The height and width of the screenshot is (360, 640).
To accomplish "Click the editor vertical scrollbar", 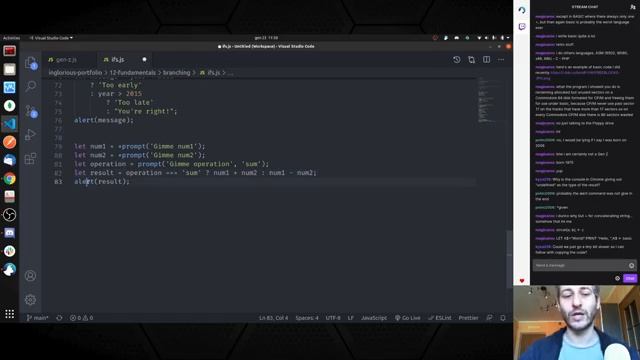I will click(x=509, y=259).
